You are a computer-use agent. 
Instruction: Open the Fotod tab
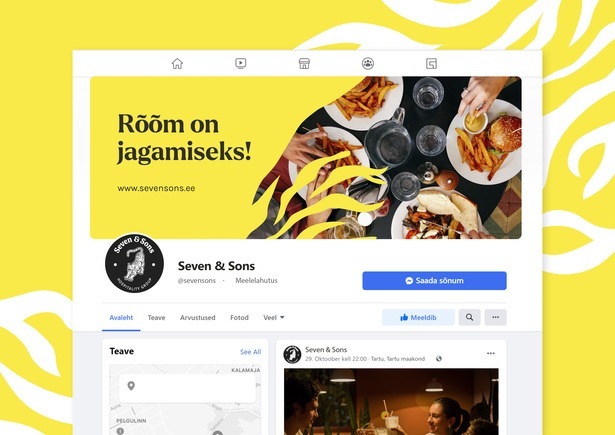pyautogui.click(x=239, y=318)
